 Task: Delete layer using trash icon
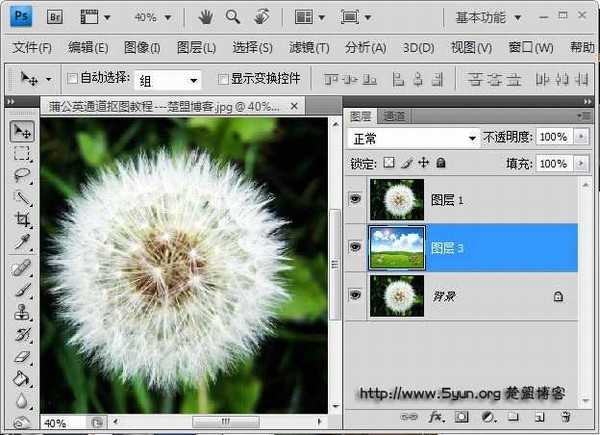pyautogui.click(x=565, y=416)
